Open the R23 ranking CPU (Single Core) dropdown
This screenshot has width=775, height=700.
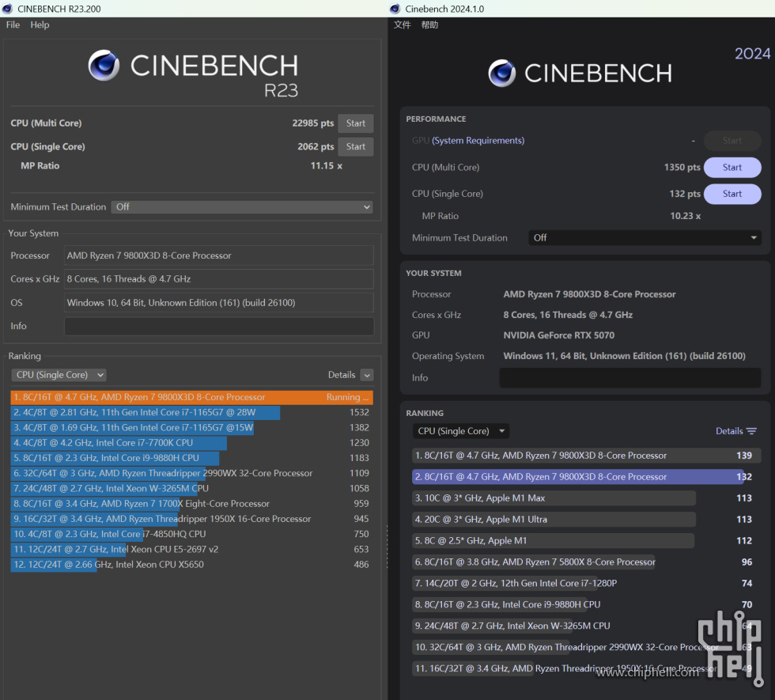59,375
